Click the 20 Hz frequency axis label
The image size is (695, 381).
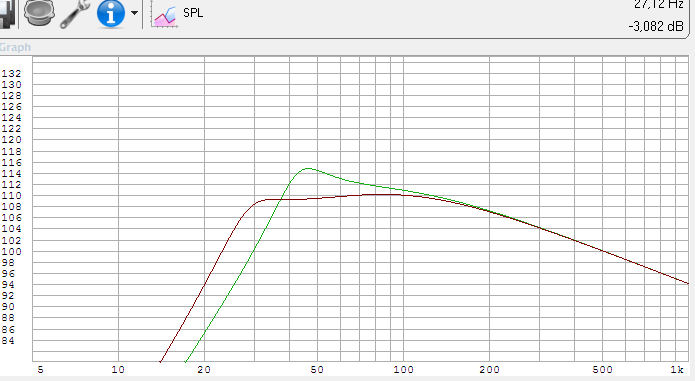coord(204,369)
